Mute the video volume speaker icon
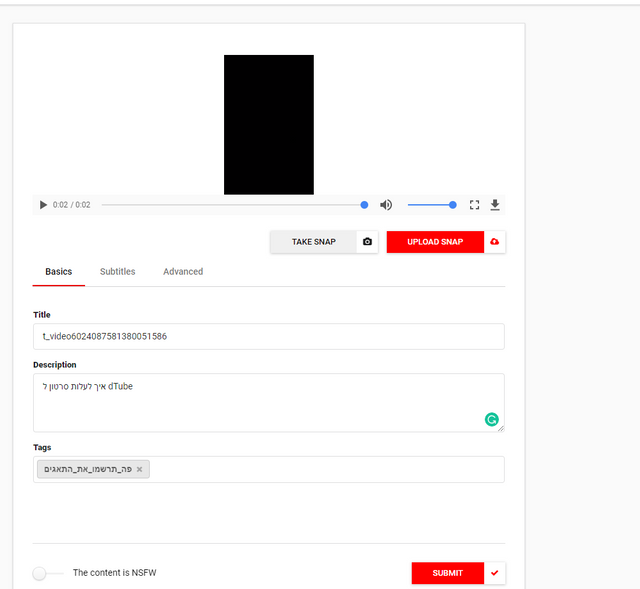The height and width of the screenshot is (589, 640). (386, 205)
